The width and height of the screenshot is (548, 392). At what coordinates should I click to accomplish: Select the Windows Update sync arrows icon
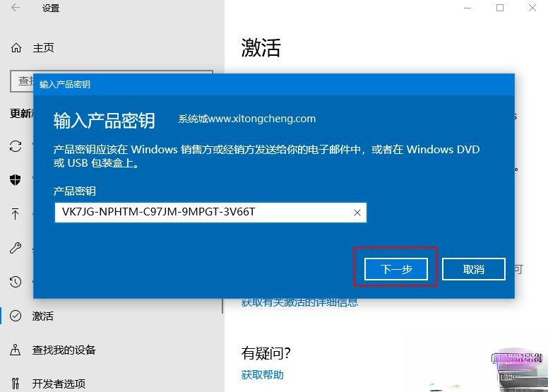[x=16, y=146]
